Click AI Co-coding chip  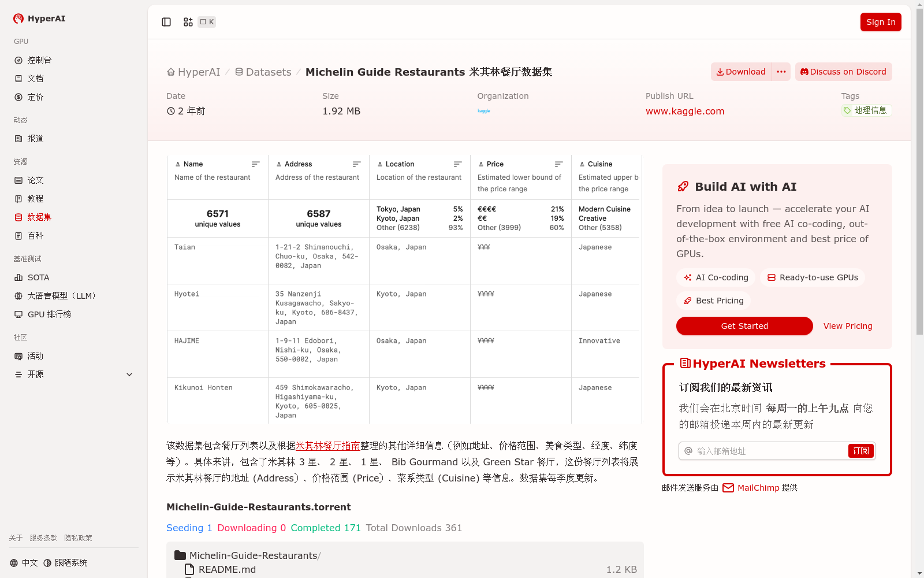click(716, 277)
